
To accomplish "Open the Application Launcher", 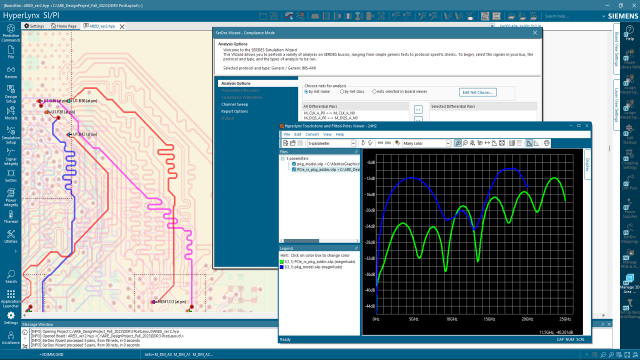I will [11, 299].
